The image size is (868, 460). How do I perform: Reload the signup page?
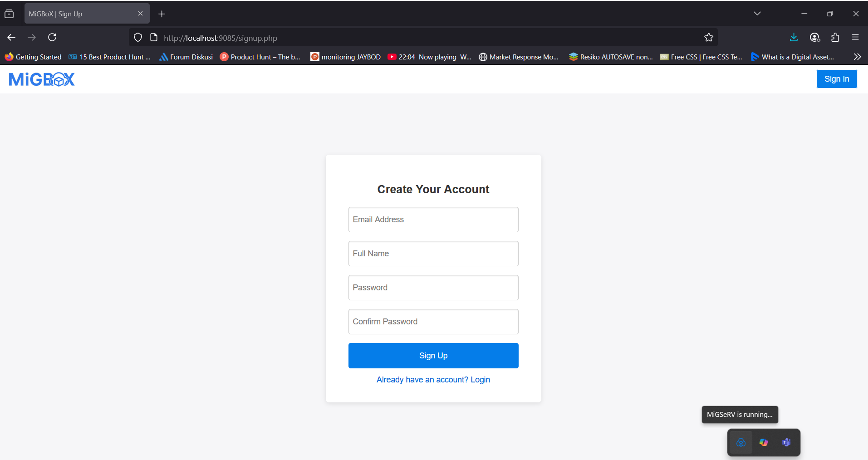pos(52,38)
